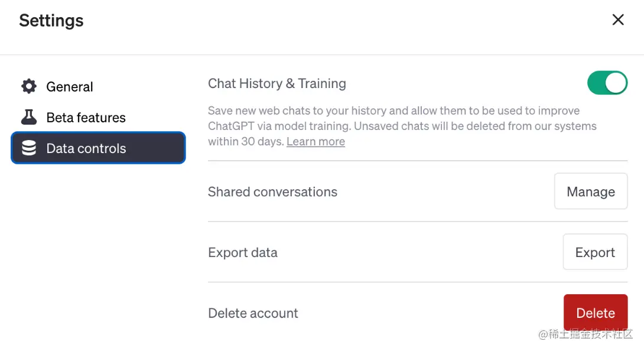Click the database stack icon for Data controls
The height and width of the screenshot is (351, 644).
coord(29,148)
